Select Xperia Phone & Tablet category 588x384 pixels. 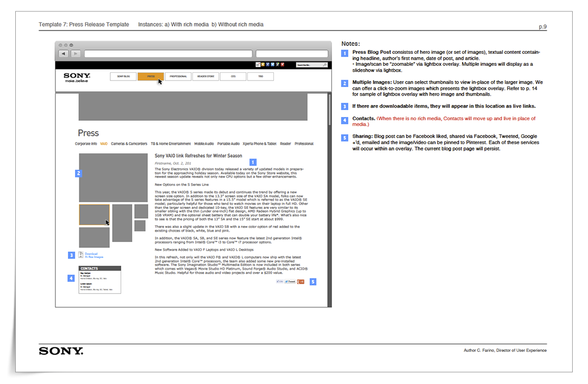click(260, 144)
